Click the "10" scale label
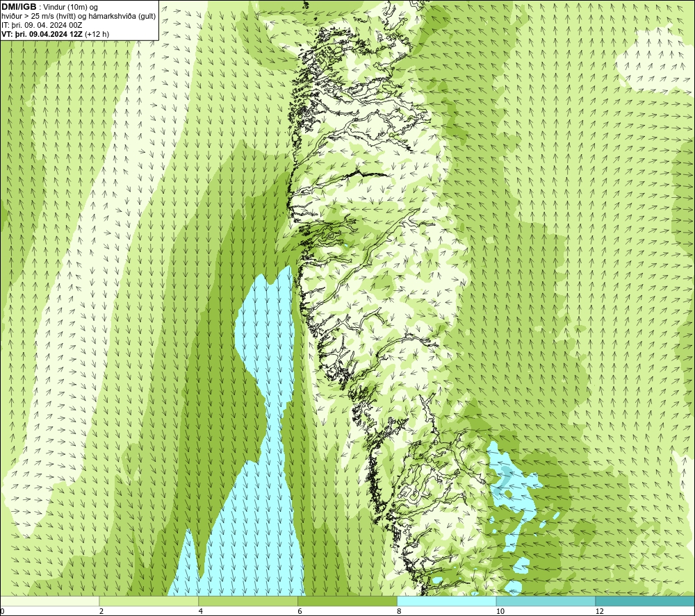 pyautogui.click(x=500, y=611)
